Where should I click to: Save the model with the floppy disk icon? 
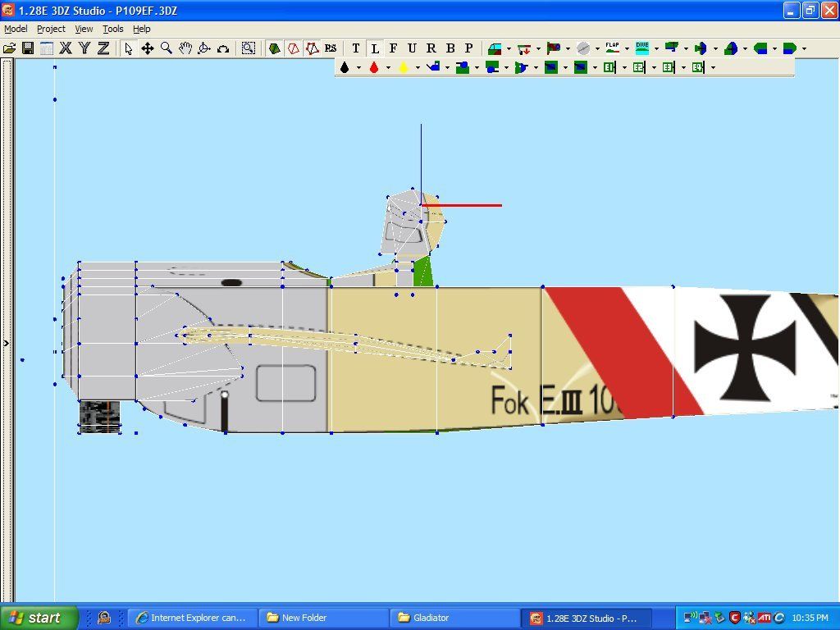point(28,48)
